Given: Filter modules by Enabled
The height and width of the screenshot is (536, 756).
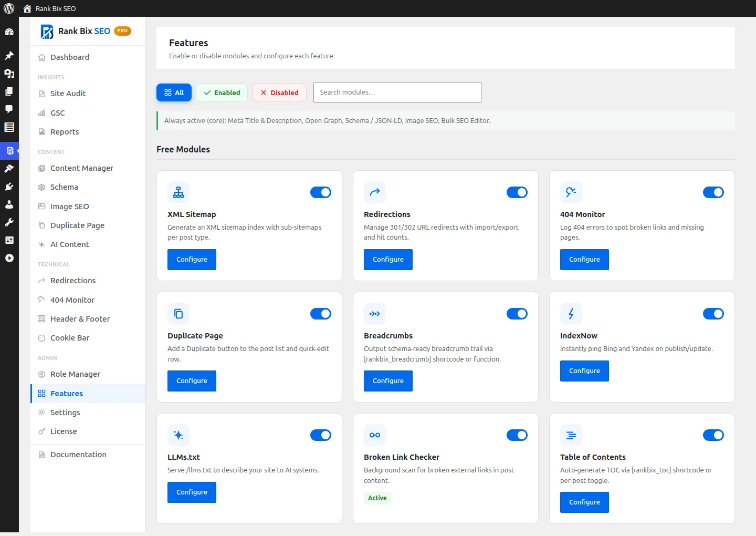Looking at the screenshot, I should pyautogui.click(x=222, y=92).
